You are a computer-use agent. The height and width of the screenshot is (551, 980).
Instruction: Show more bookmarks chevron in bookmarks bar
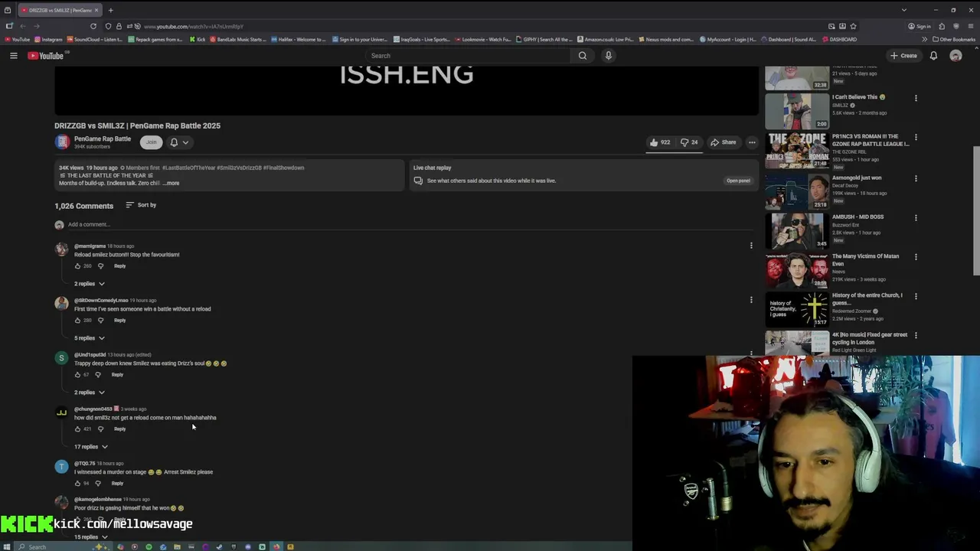tap(924, 39)
